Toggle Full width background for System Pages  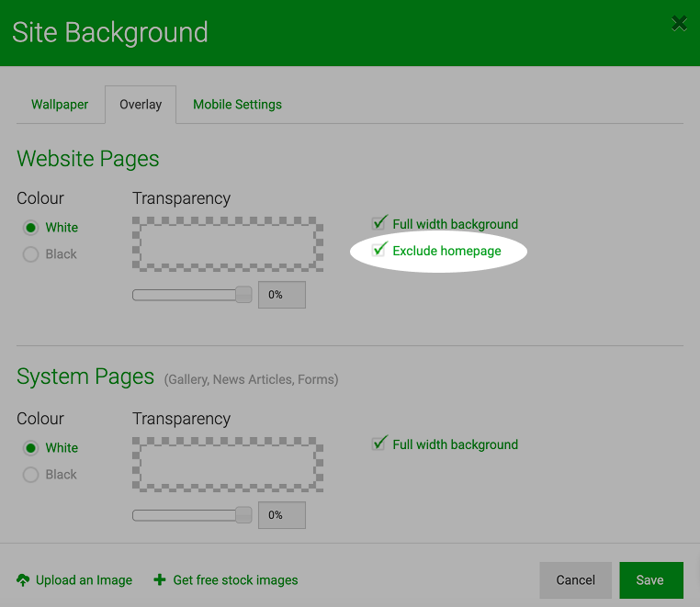379,444
